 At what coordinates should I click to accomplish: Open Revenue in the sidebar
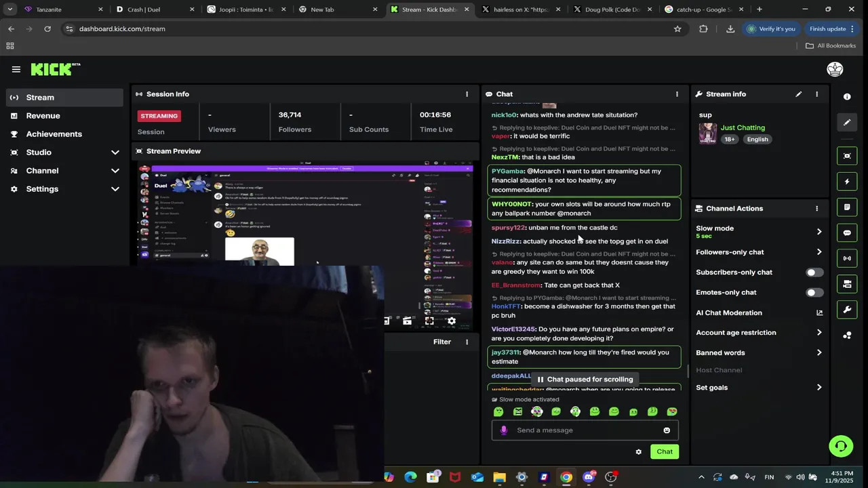(66, 116)
